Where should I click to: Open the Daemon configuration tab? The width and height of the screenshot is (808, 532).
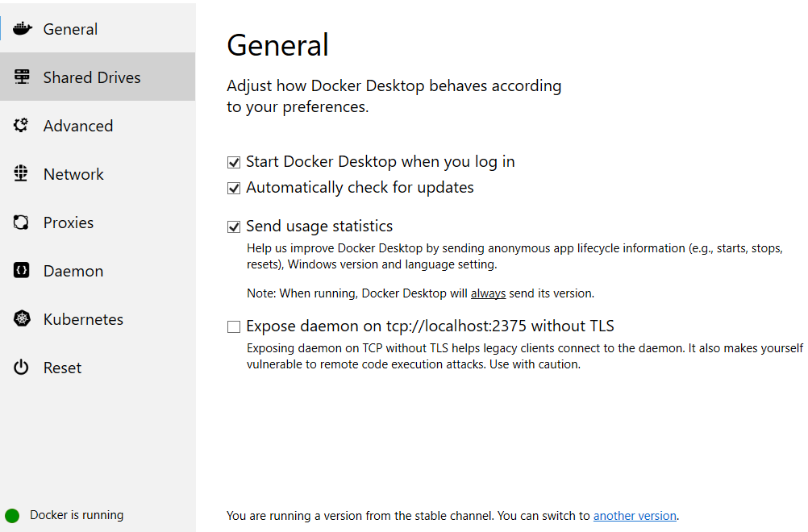(98, 270)
